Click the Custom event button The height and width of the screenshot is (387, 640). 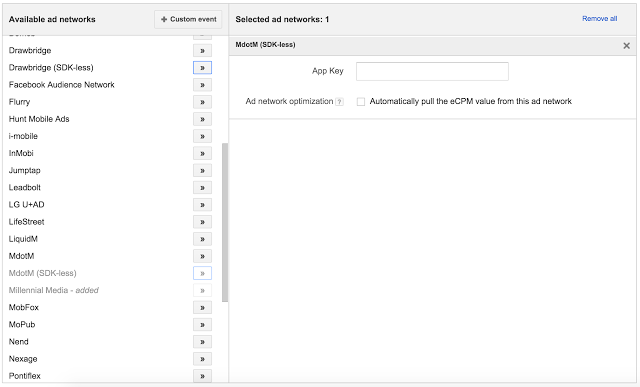click(x=188, y=19)
